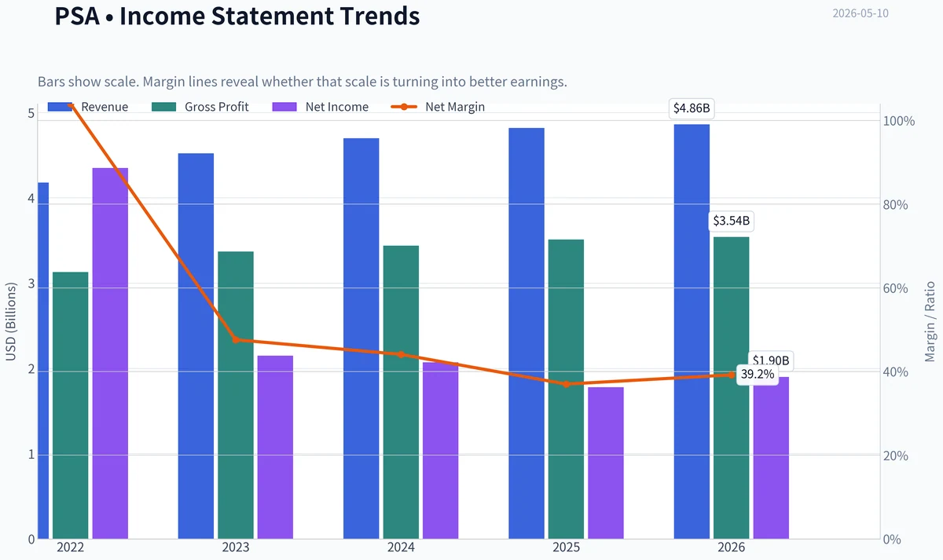Click the purple Net Income legend swatch
Viewport: 943px width, 560px height.
285,107
